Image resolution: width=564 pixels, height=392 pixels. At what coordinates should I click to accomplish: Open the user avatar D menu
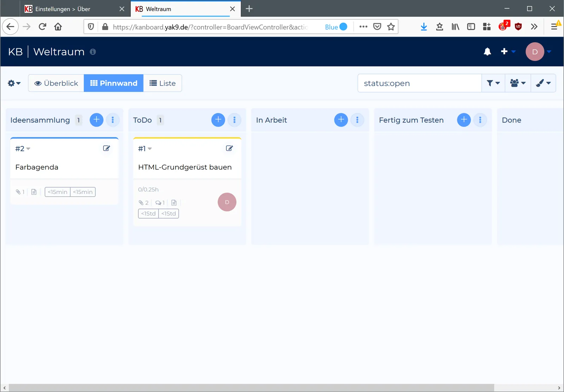538,52
